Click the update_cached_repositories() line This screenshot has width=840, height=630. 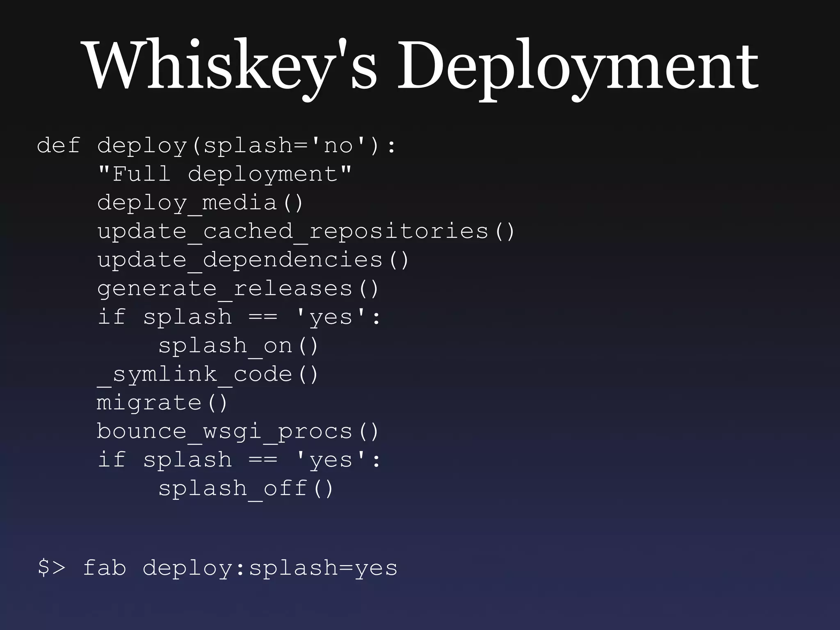coord(306,231)
